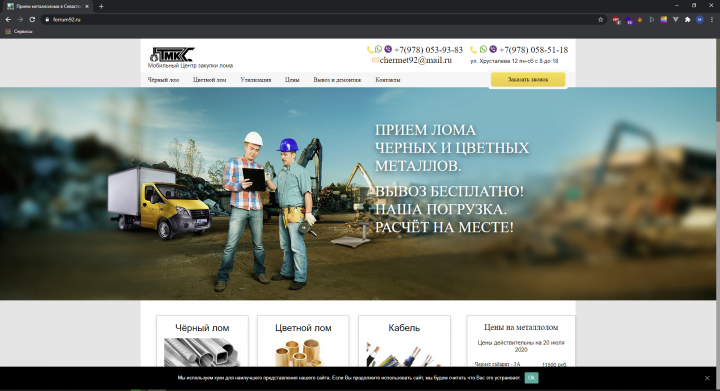
Task: Click the padlock icon in the address bar
Action: 47,20
